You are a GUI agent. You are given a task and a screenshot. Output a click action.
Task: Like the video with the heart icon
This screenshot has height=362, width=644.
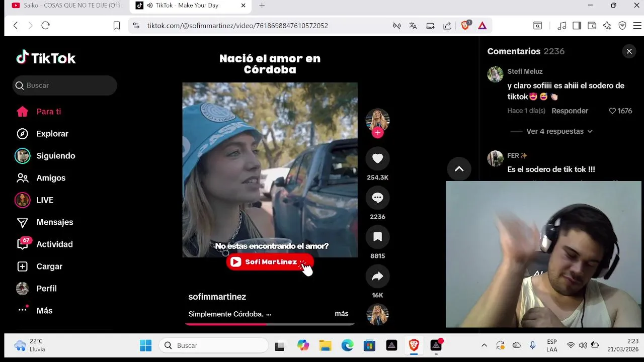click(x=377, y=158)
